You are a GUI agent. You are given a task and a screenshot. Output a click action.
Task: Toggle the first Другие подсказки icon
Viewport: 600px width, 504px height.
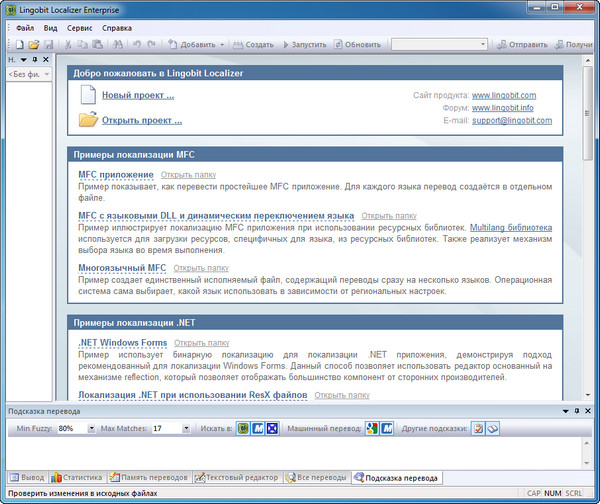pos(478,429)
